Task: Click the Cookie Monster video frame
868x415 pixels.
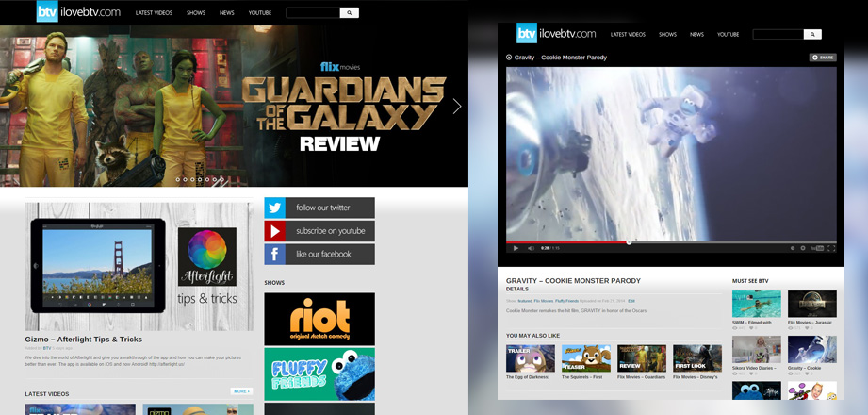Action: [671, 154]
